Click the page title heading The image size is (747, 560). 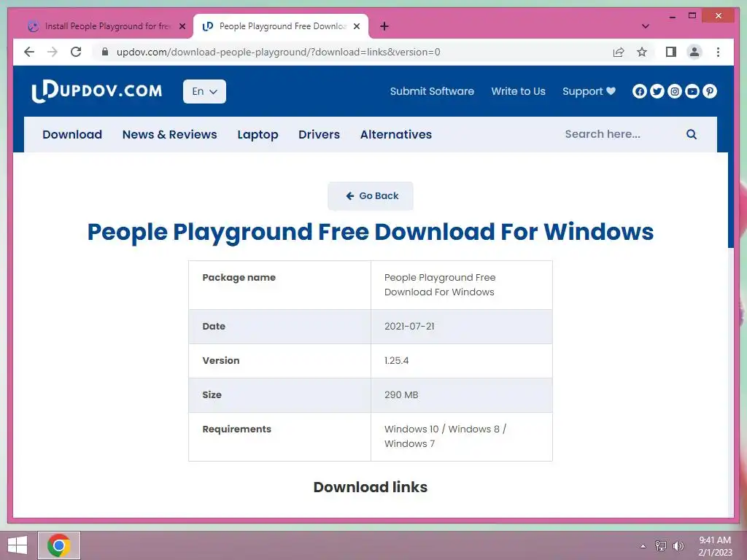click(x=371, y=232)
